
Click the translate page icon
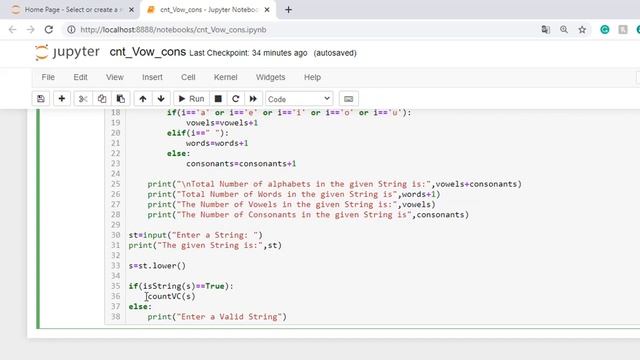[546, 29]
